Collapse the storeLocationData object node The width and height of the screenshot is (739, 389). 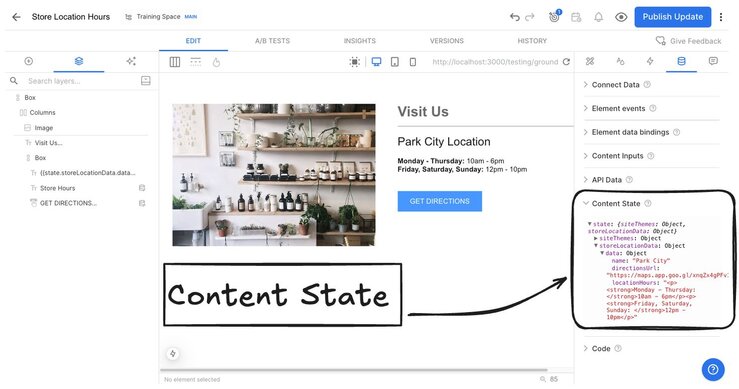tap(596, 246)
